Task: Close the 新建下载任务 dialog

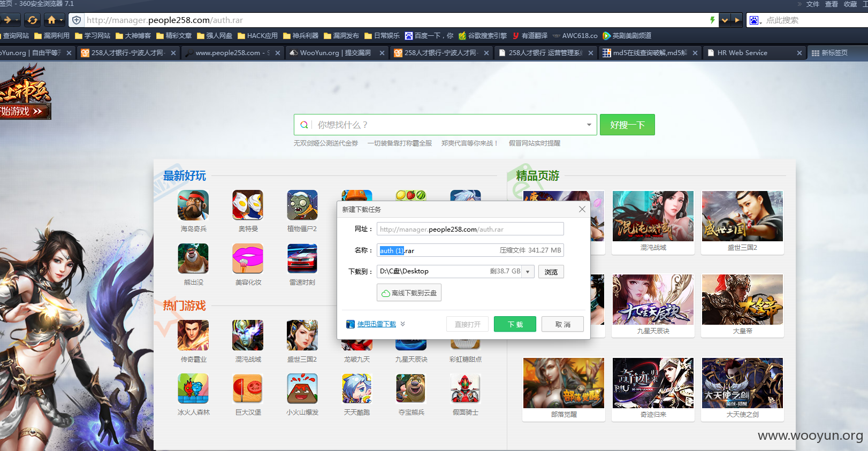Action: 582,209
